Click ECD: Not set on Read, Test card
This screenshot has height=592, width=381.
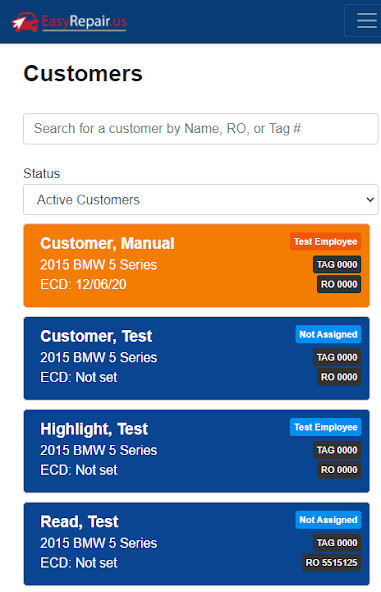click(x=79, y=563)
